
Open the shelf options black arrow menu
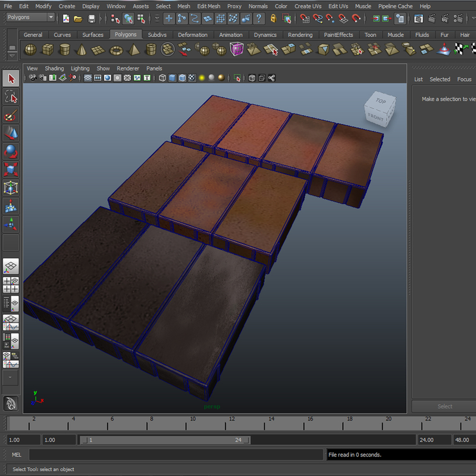pyautogui.click(x=12, y=56)
